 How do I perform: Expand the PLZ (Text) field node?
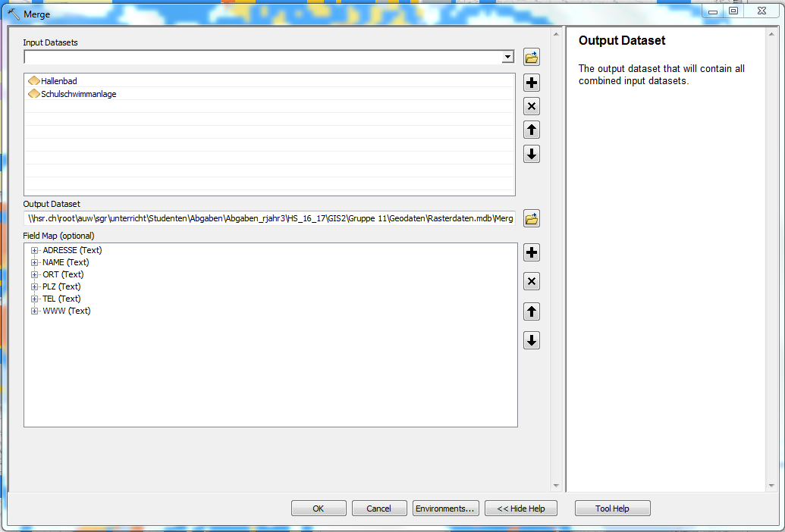point(35,286)
